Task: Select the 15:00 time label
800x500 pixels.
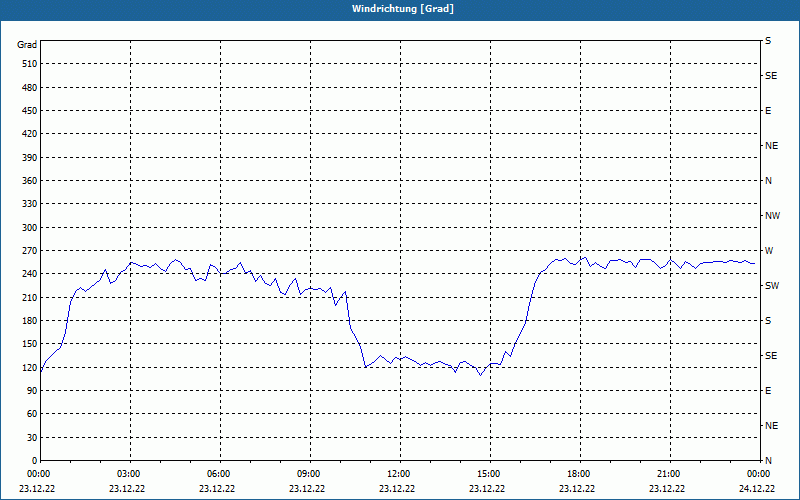Action: coord(488,474)
